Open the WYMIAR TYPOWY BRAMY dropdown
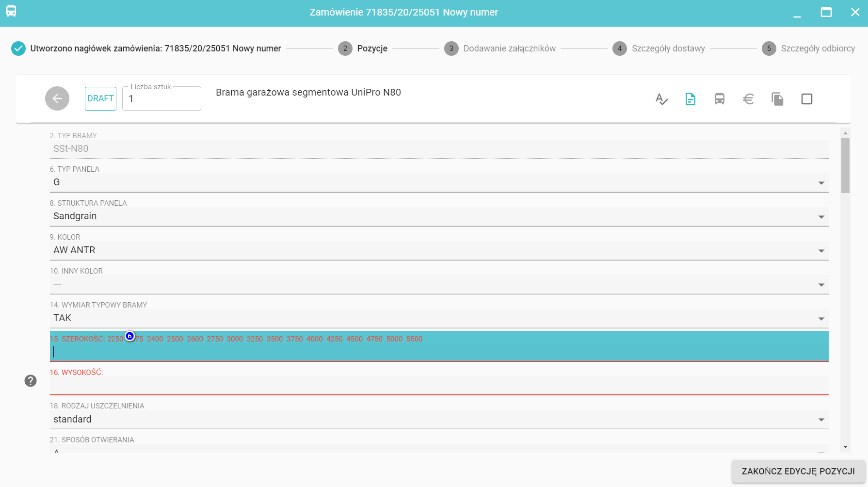The width and height of the screenshot is (868, 487). tap(821, 319)
